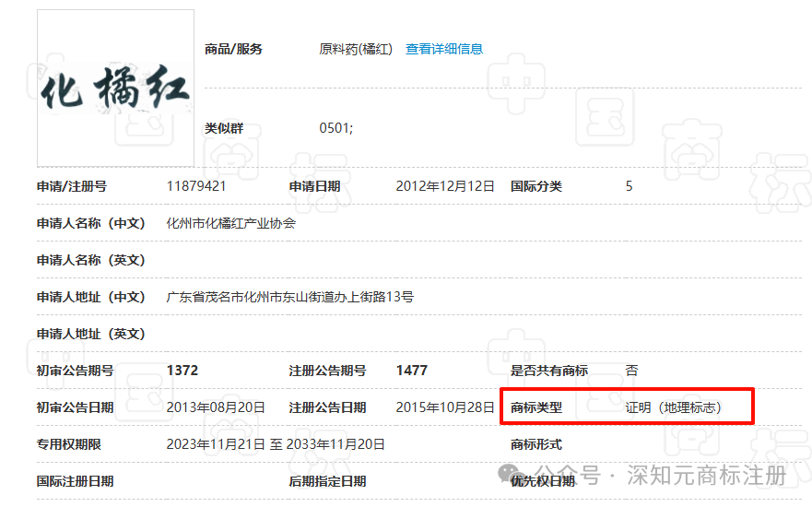Click the 申请人地址（英文） label

[91, 334]
